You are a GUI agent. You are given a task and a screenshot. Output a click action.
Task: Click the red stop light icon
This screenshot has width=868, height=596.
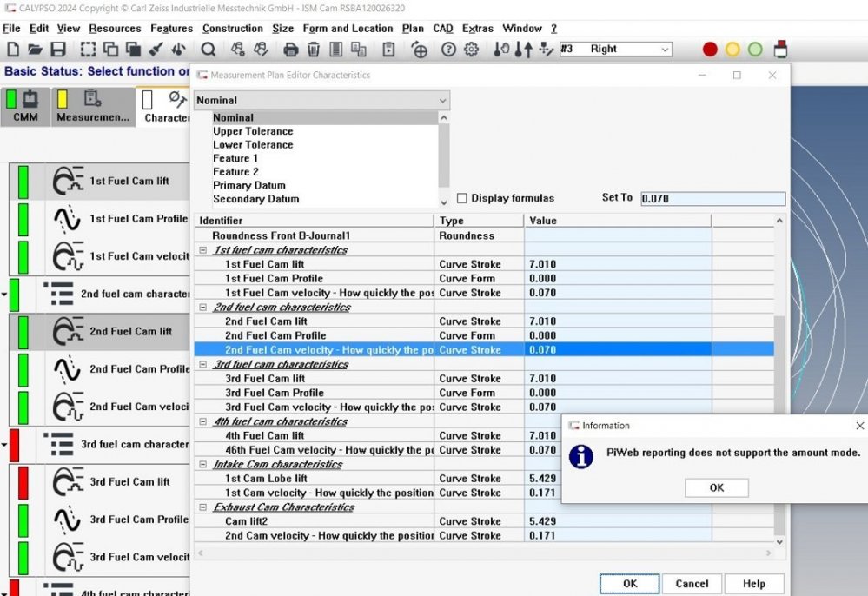710,50
